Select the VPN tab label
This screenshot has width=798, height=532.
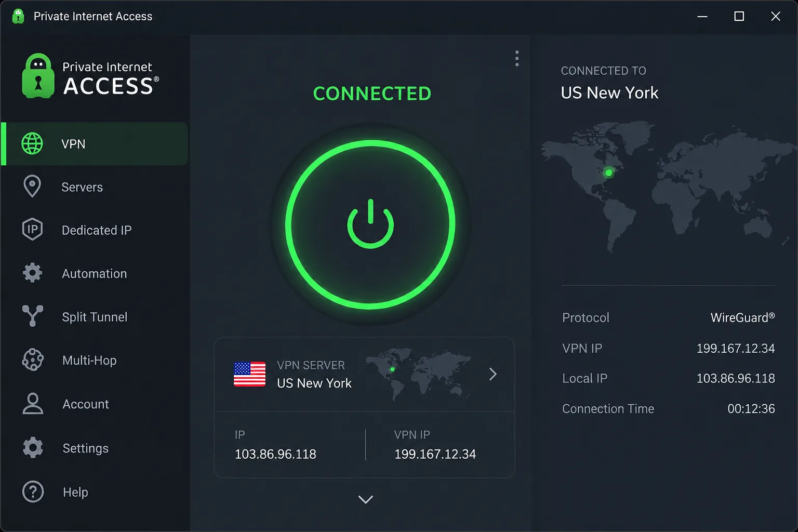(x=73, y=144)
